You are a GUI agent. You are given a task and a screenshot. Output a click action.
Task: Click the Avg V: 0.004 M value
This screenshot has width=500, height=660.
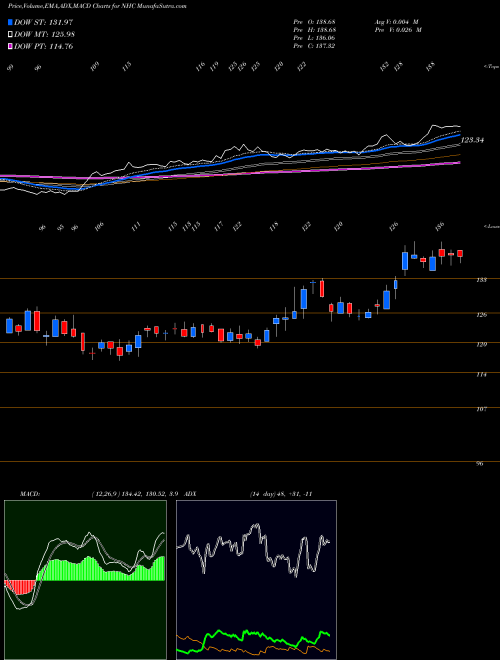pos(397,22)
